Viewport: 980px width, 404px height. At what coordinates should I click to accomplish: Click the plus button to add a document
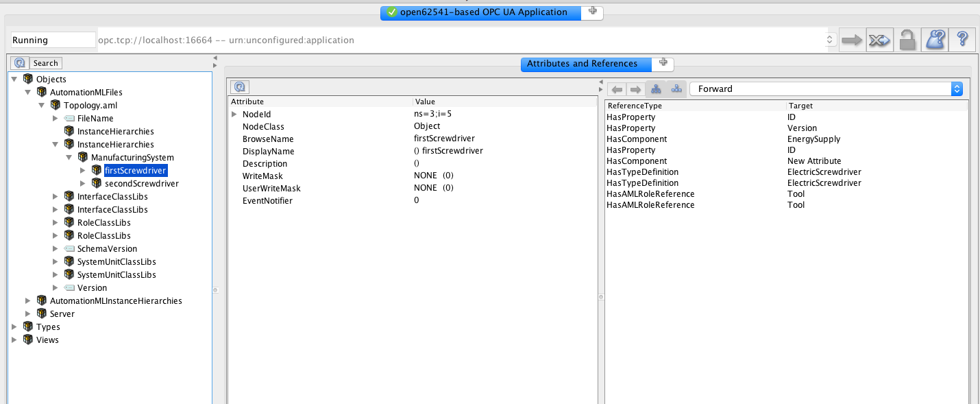pos(592,12)
